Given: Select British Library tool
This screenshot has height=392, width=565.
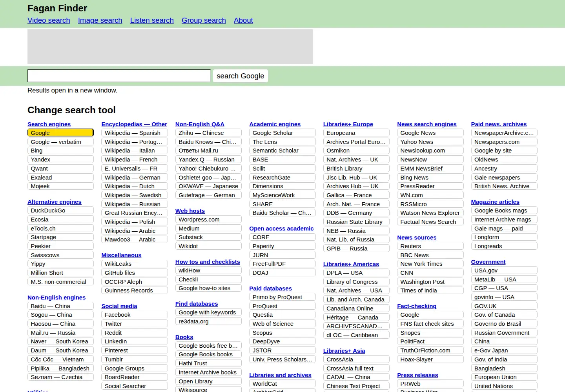Looking at the screenshot, I should pos(356,169).
